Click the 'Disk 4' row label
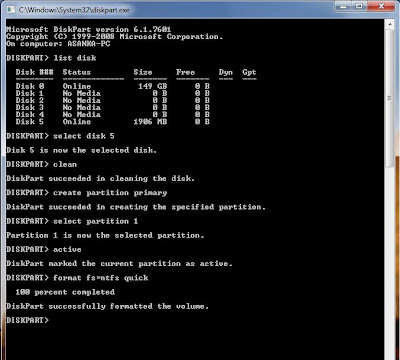Image resolution: width=400 pixels, height=360 pixels. (x=30, y=115)
